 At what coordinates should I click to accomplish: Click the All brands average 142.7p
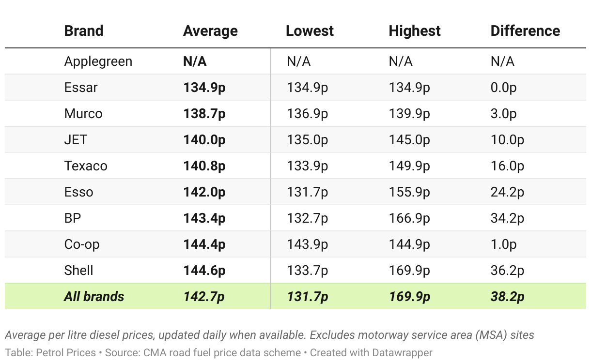(204, 296)
